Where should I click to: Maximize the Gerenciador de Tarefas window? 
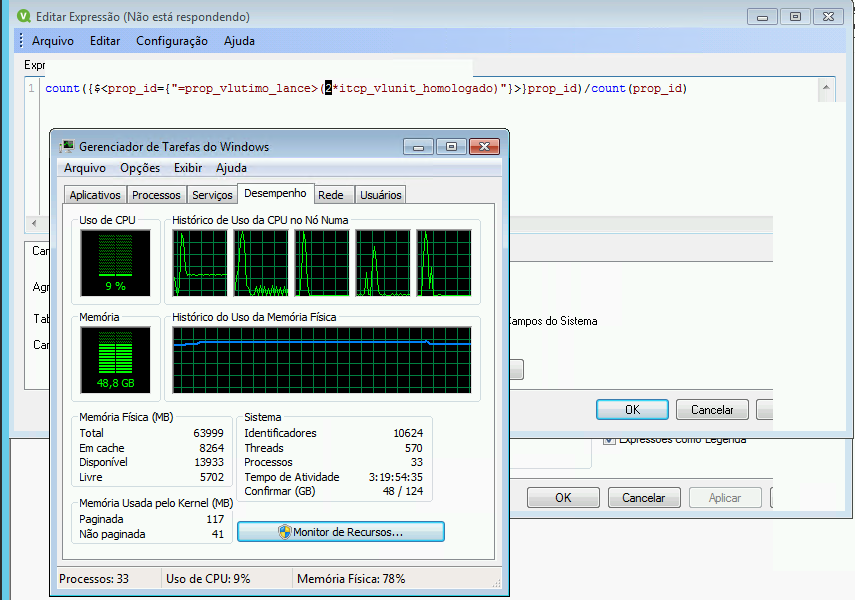pos(450,147)
